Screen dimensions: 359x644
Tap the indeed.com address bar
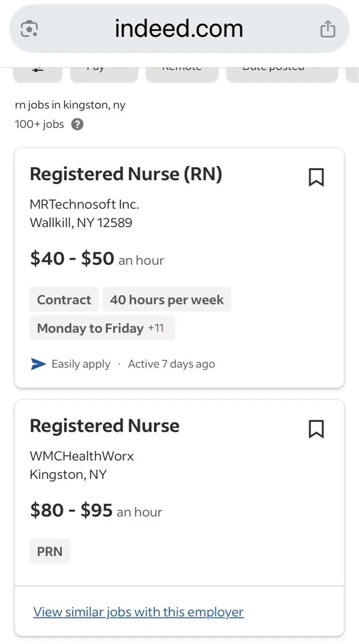pyautogui.click(x=179, y=29)
